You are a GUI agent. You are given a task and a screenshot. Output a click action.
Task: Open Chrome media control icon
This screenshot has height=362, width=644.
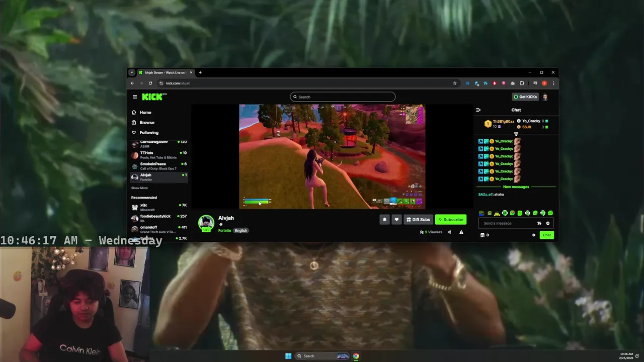click(x=535, y=83)
